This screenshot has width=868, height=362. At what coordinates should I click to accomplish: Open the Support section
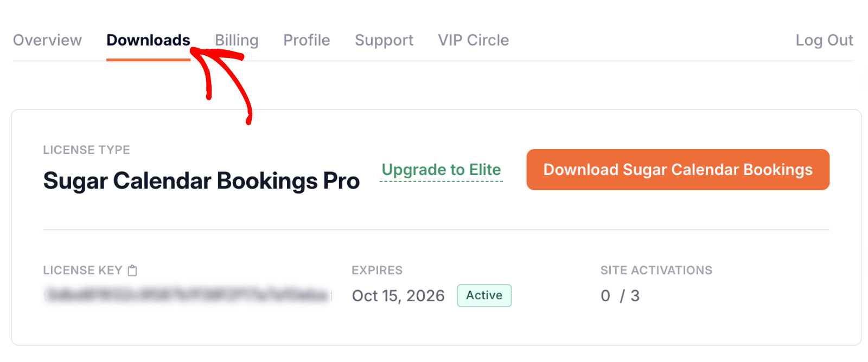click(x=384, y=40)
